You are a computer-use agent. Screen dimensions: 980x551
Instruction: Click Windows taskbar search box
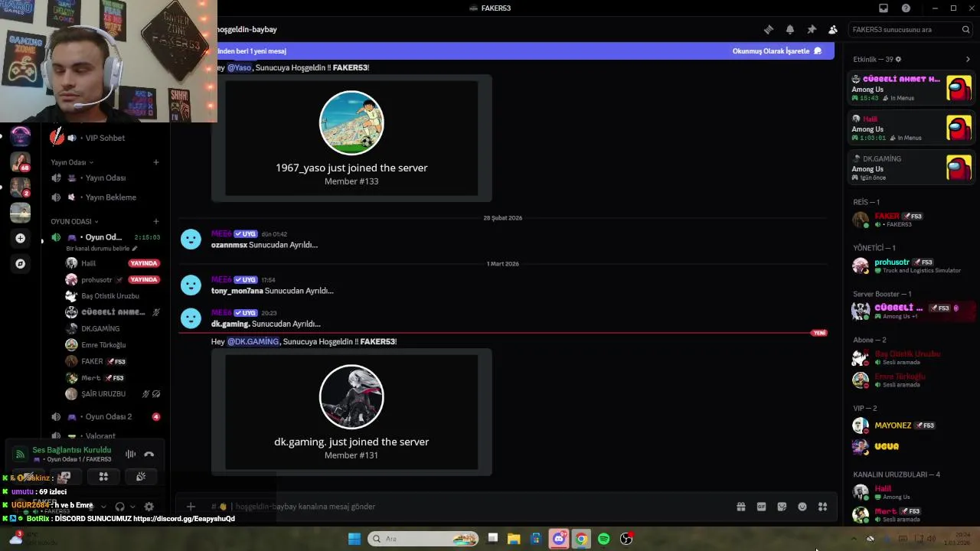coord(423,539)
